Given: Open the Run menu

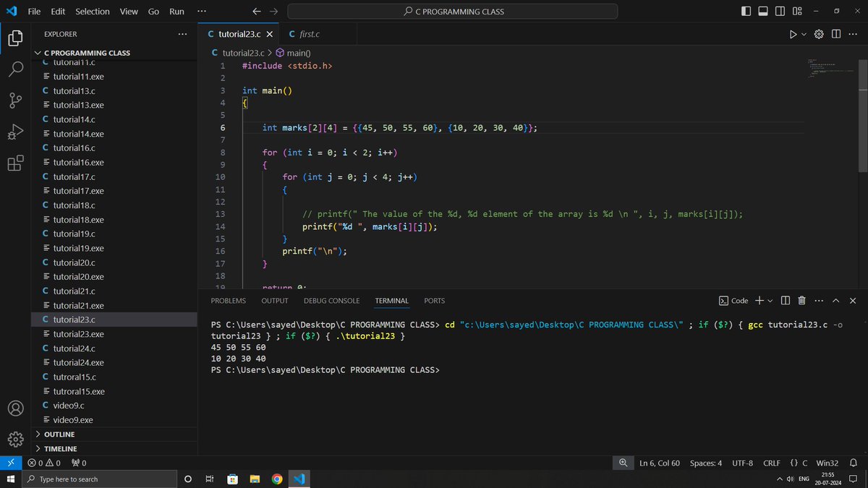Looking at the screenshot, I should coord(176,12).
